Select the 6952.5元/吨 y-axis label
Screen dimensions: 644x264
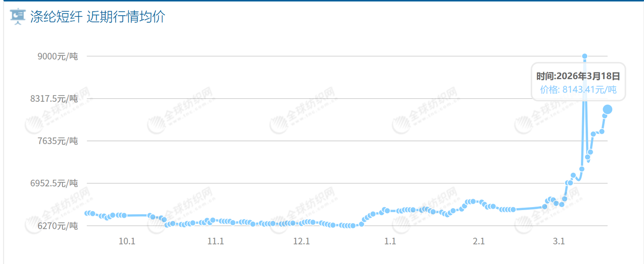click(x=54, y=183)
